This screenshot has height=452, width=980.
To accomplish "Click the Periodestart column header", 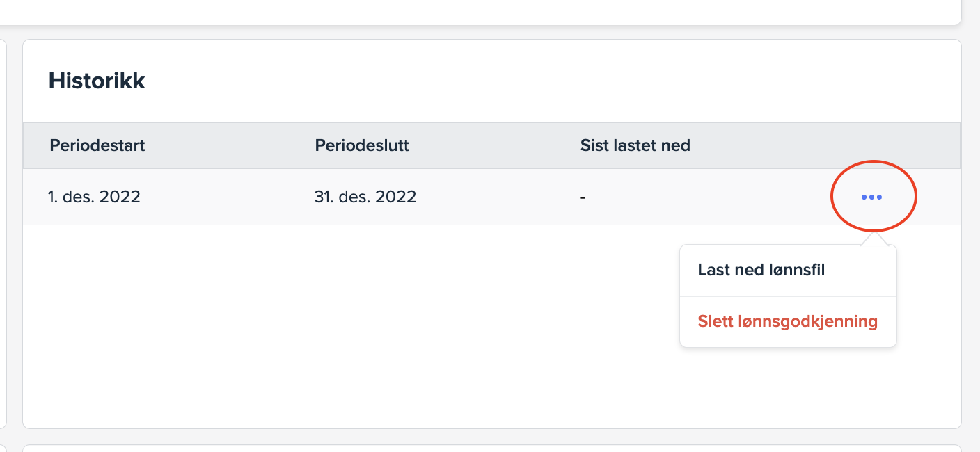I will [97, 145].
